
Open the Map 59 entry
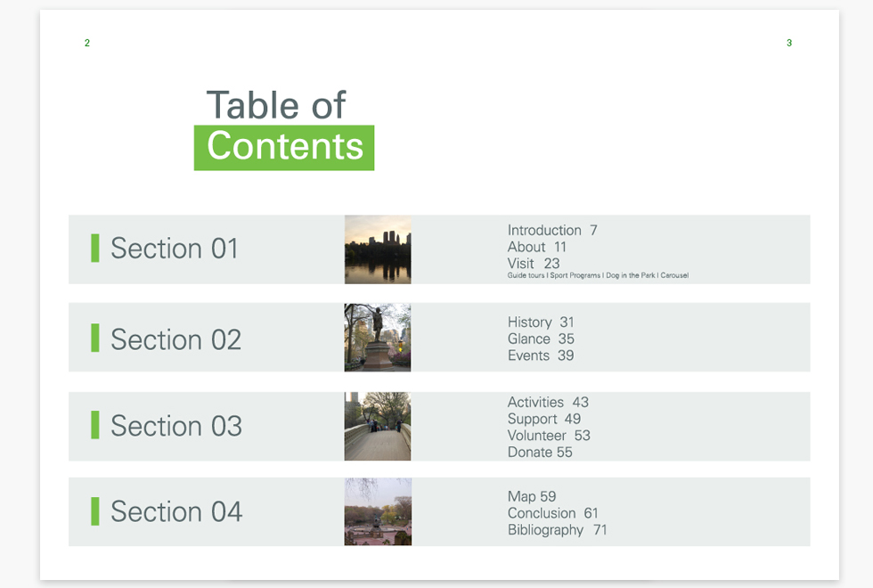pos(532,497)
